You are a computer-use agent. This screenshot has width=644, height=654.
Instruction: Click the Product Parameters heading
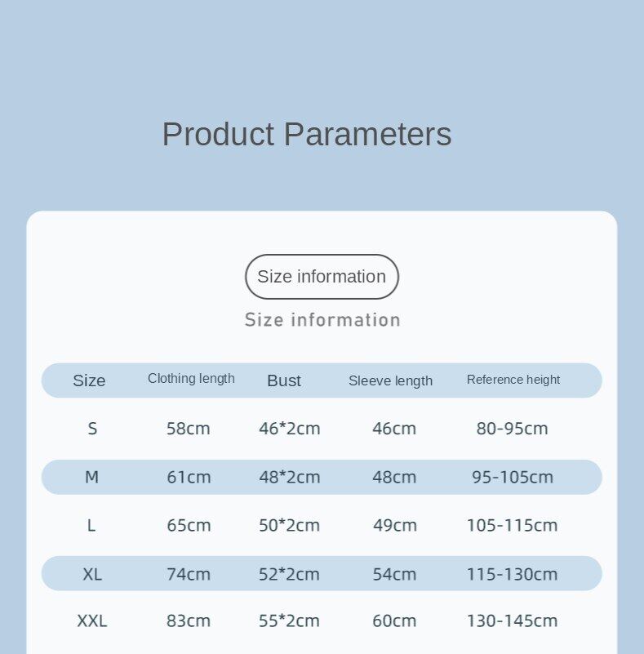pos(306,134)
